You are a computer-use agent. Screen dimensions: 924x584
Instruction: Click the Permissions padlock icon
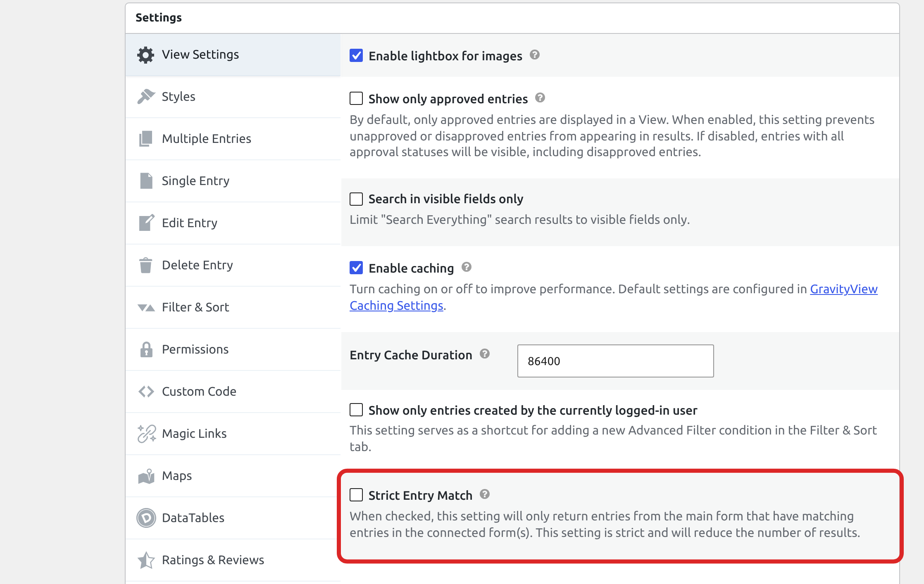pos(146,349)
